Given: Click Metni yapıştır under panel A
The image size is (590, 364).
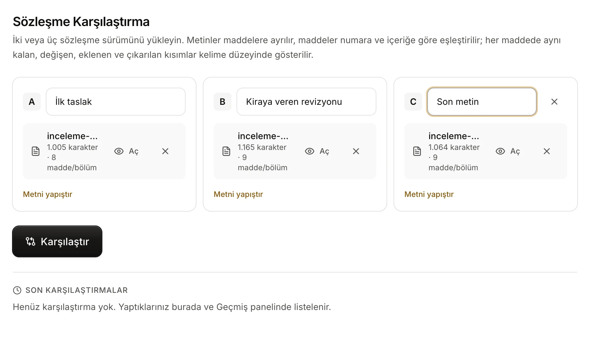Looking at the screenshot, I should [48, 194].
